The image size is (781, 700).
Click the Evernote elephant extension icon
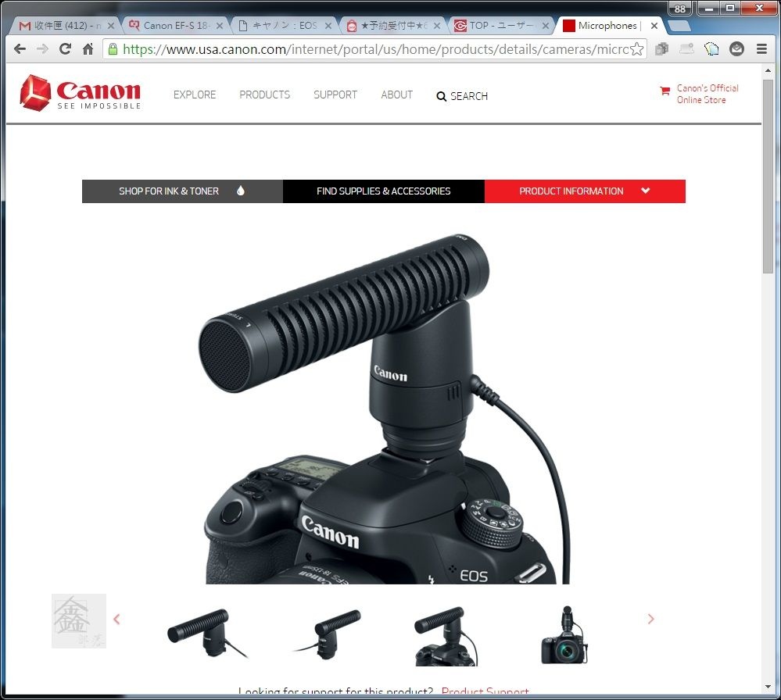point(711,48)
